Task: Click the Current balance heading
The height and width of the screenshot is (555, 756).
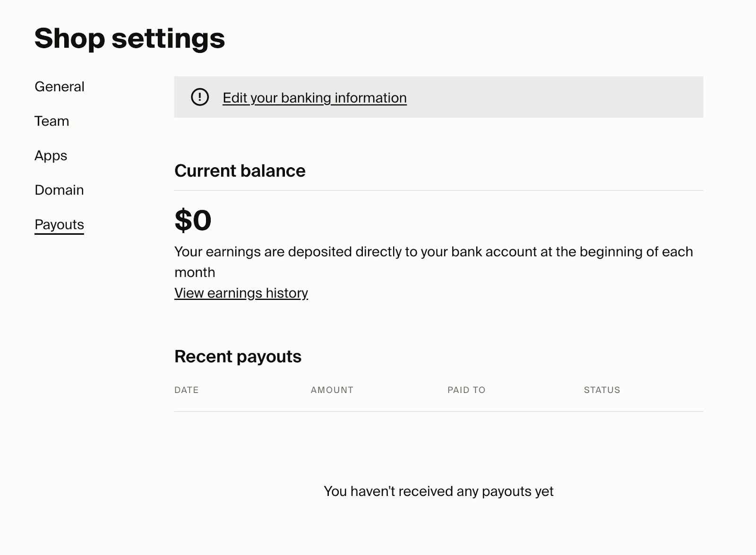Action: [x=240, y=171]
